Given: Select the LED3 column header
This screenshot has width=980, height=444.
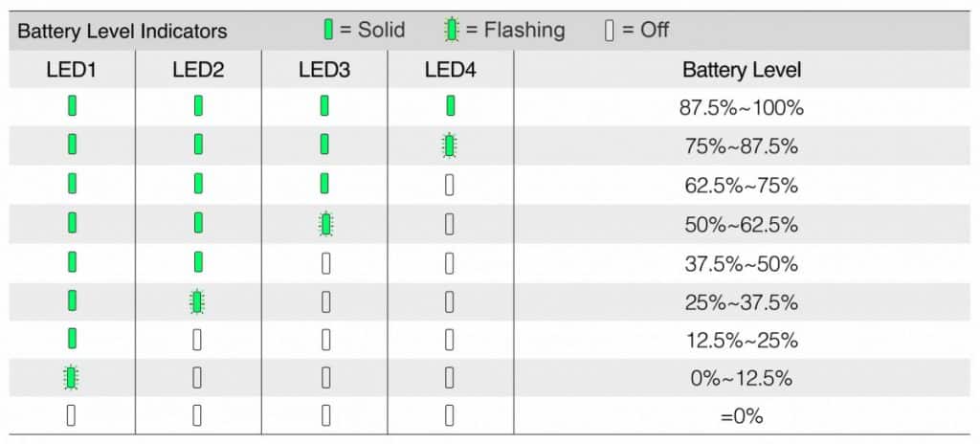Looking at the screenshot, I should pyautogui.click(x=324, y=70).
